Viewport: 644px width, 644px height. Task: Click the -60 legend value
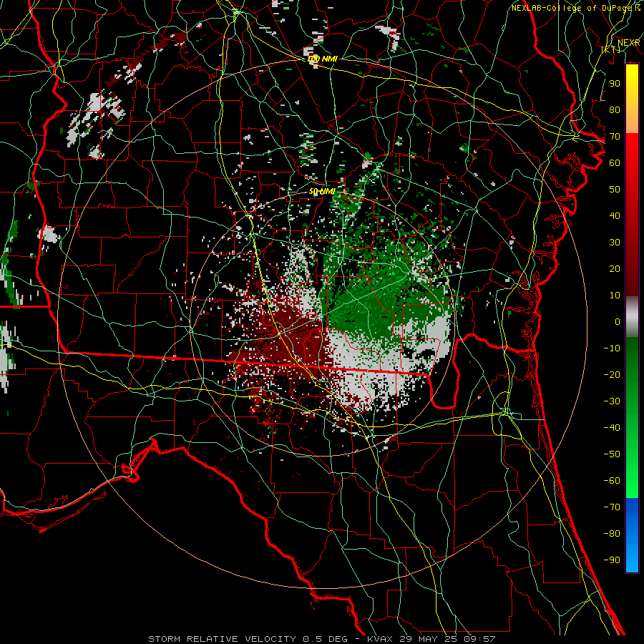click(612, 481)
